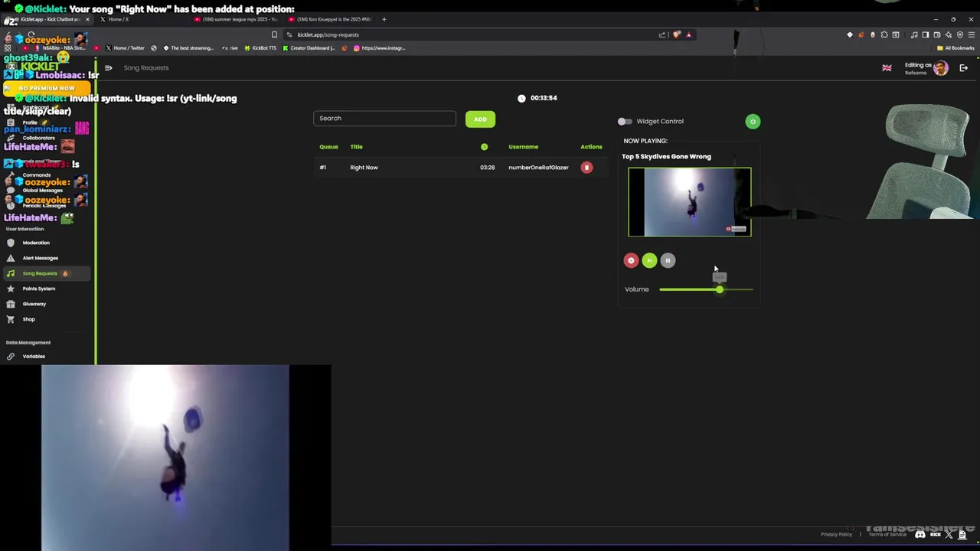Image resolution: width=980 pixels, height=551 pixels.
Task: Open the Brave VPN shield icon
Action: (x=960, y=34)
